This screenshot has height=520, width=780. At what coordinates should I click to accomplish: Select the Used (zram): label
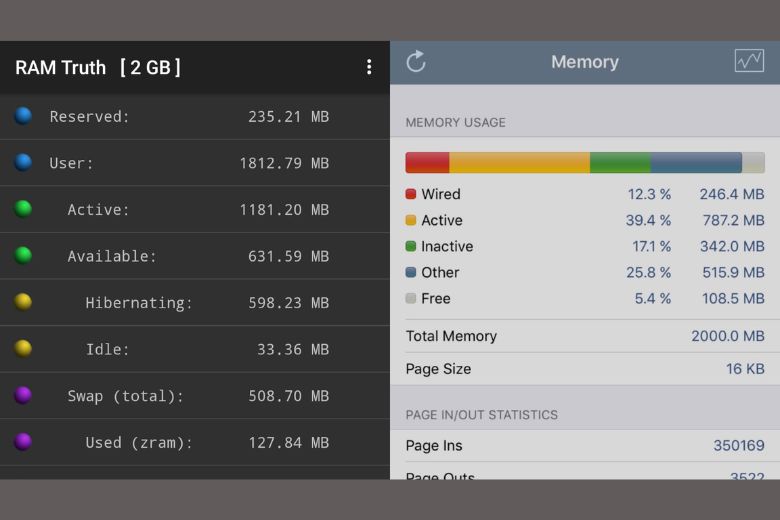pyautogui.click(x=139, y=442)
